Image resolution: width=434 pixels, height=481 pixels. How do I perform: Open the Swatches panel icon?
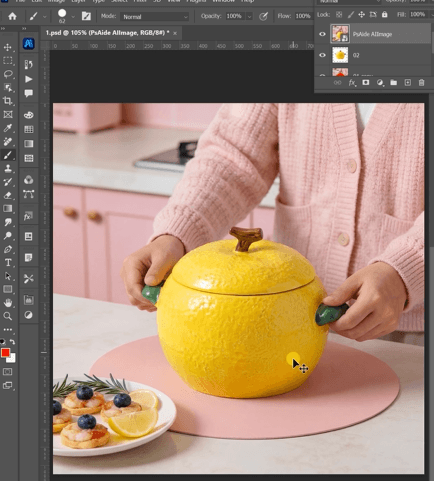[29, 129]
